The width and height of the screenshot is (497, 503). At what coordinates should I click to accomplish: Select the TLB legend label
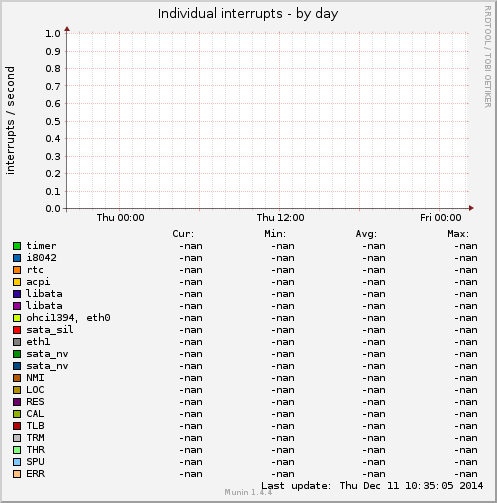36,426
